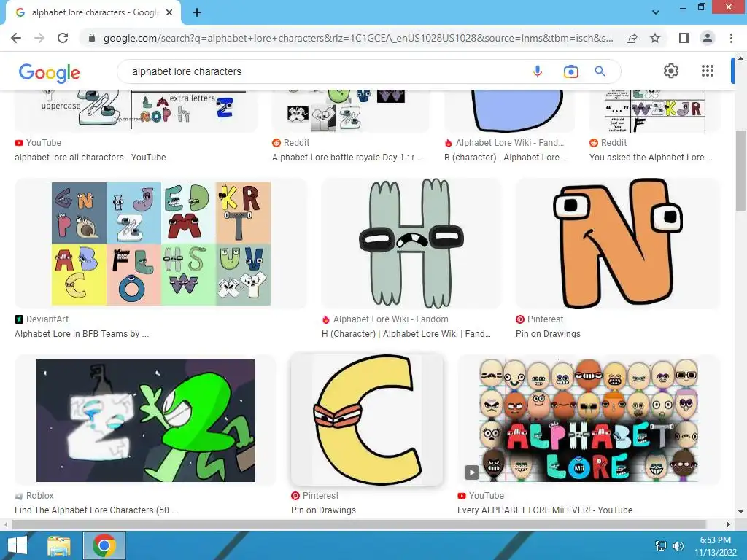The image size is (747, 560).
Task: Start a voice search with microphone
Action: (x=538, y=71)
